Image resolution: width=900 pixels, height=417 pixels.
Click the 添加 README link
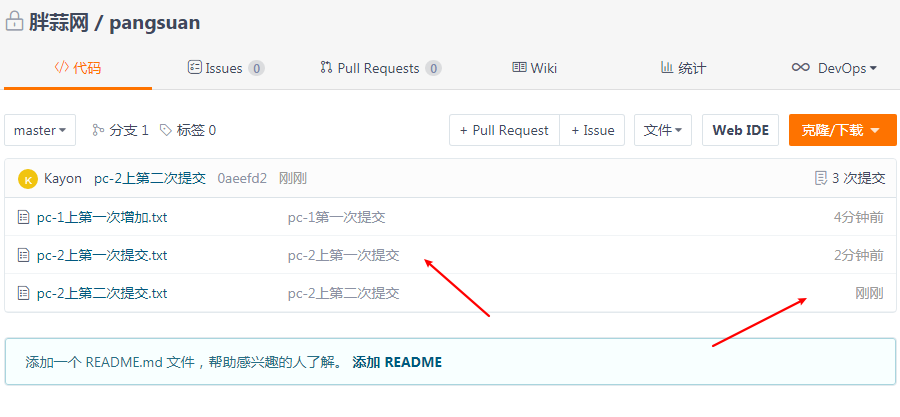click(x=397, y=362)
